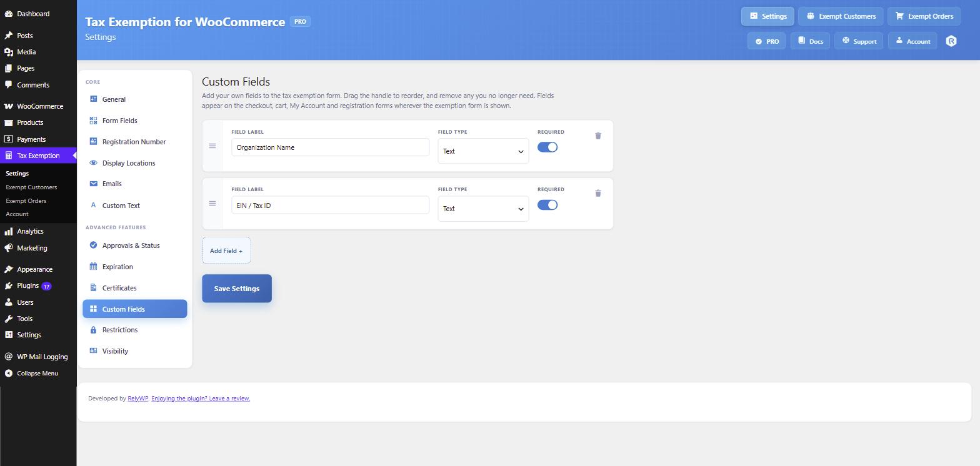The width and height of the screenshot is (980, 466).
Task: Open the Certificates settings tab
Action: tap(135, 288)
